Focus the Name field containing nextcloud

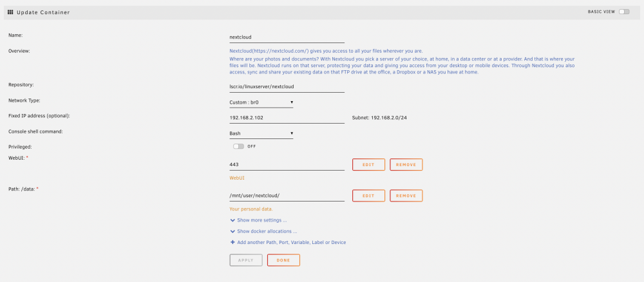click(x=287, y=37)
